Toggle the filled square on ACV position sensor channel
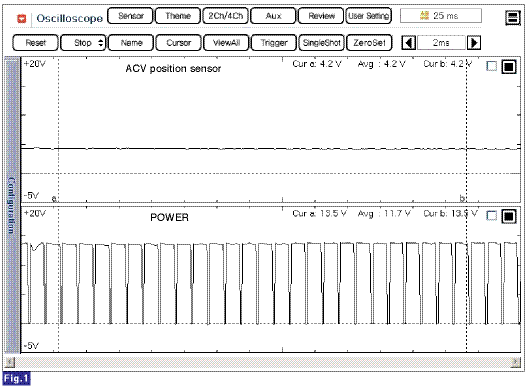This screenshot has height=388, width=527. 509,67
